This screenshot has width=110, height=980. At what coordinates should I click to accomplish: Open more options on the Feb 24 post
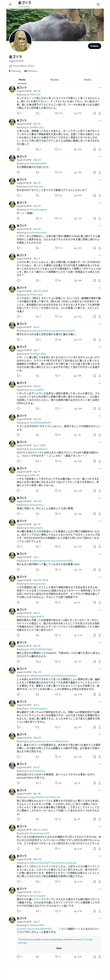click(100, 156)
